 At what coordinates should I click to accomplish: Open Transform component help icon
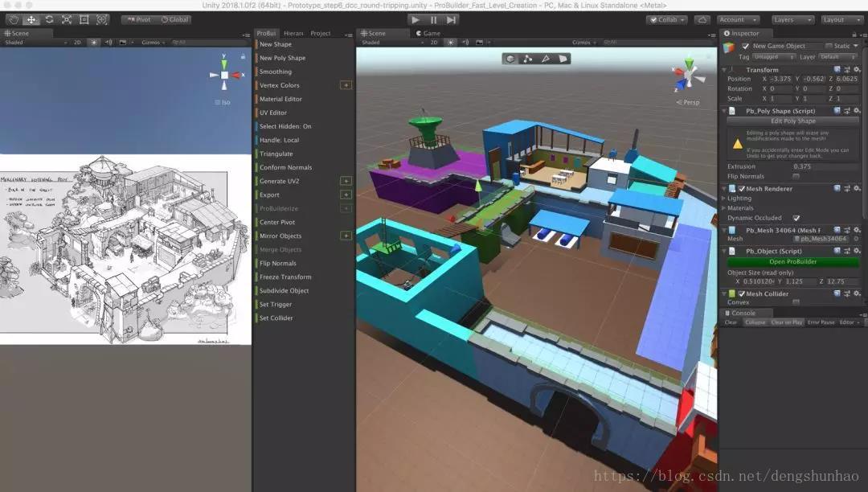point(837,70)
